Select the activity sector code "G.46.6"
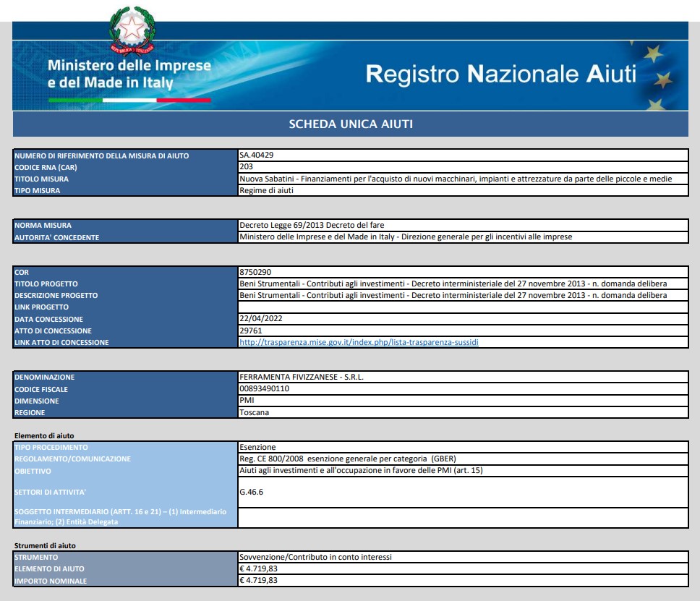 coord(252,492)
